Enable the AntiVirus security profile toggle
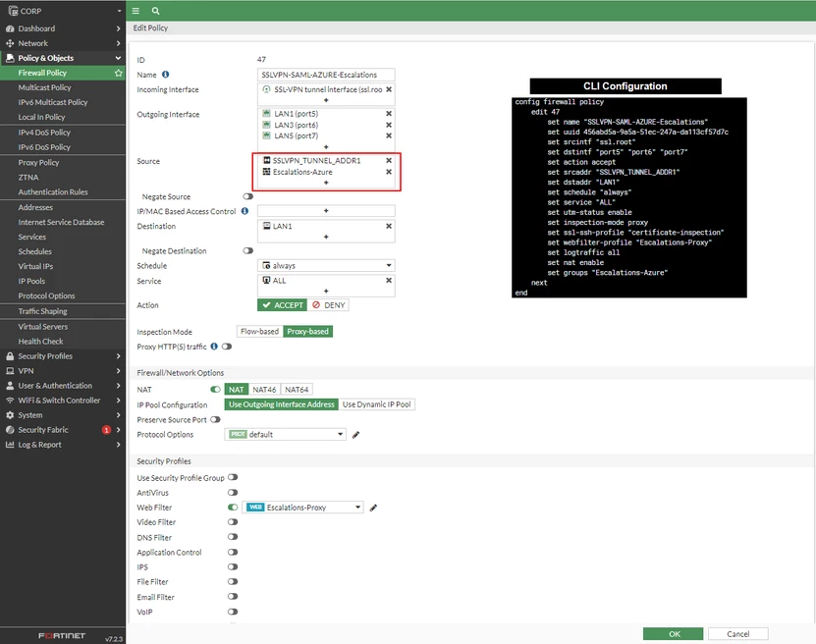 (233, 493)
